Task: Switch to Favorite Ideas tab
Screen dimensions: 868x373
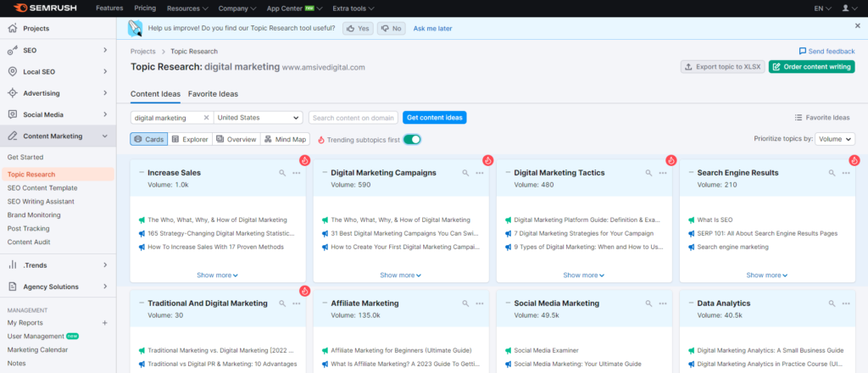Action: [x=213, y=93]
